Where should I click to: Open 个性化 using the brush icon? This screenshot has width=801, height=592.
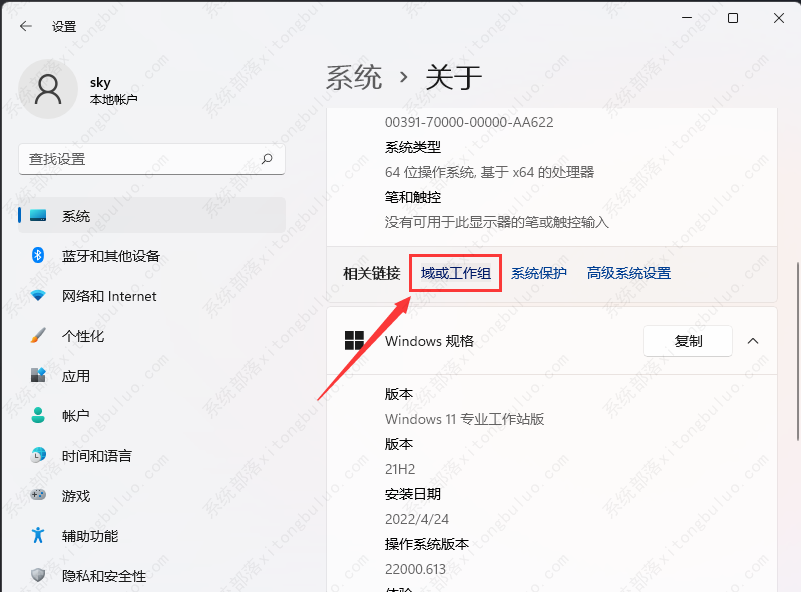coord(36,335)
